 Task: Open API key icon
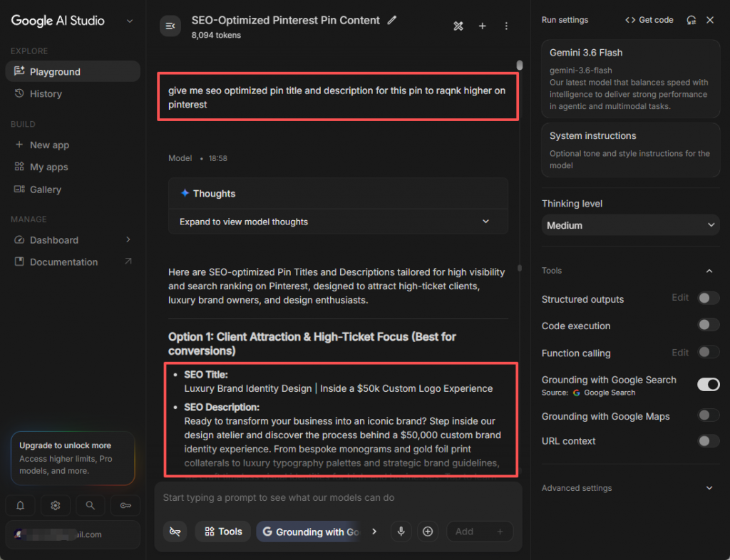(x=125, y=505)
